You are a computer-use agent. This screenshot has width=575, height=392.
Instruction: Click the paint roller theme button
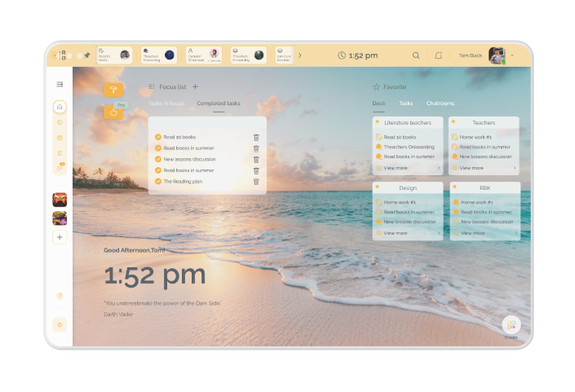coord(113,90)
